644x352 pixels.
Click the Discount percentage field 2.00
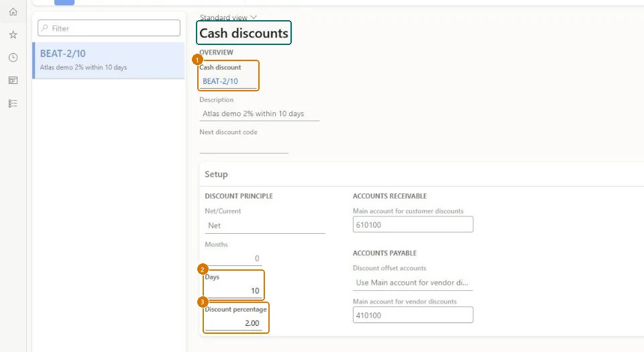coord(233,323)
